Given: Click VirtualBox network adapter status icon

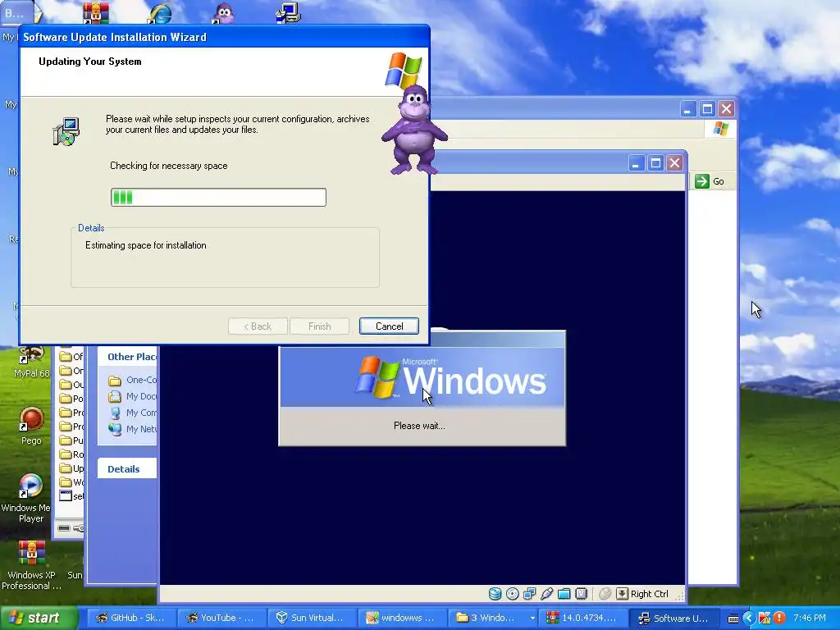Looking at the screenshot, I should (x=529, y=594).
